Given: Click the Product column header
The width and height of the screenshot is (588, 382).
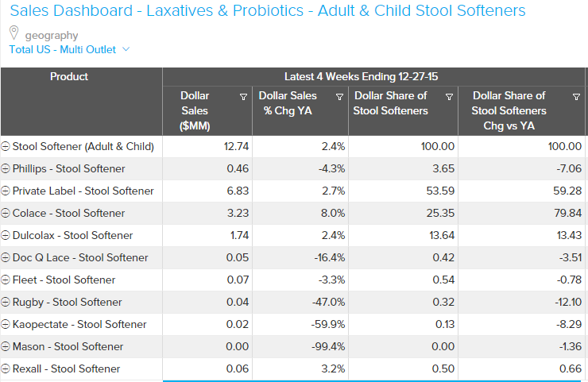Looking at the screenshot, I should tap(69, 77).
